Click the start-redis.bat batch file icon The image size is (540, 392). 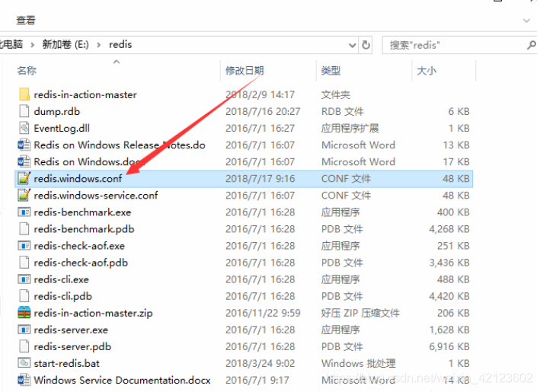pyautogui.click(x=24, y=363)
